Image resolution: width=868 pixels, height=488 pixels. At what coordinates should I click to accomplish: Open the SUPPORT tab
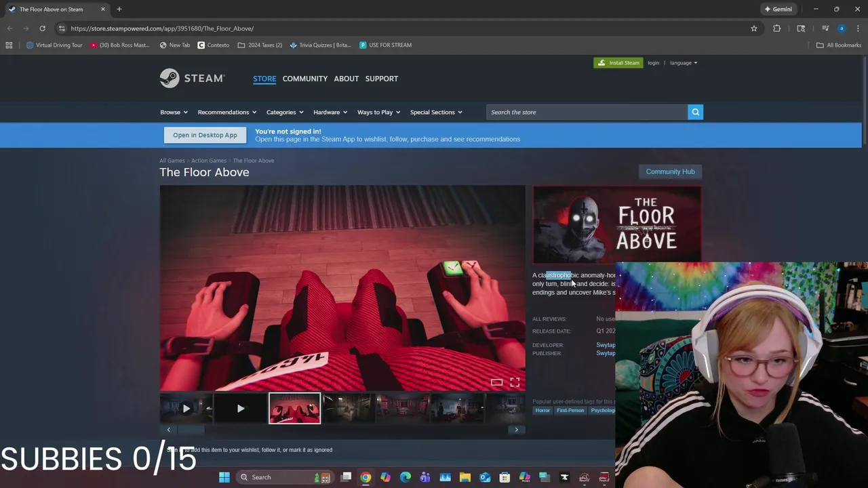pos(382,79)
